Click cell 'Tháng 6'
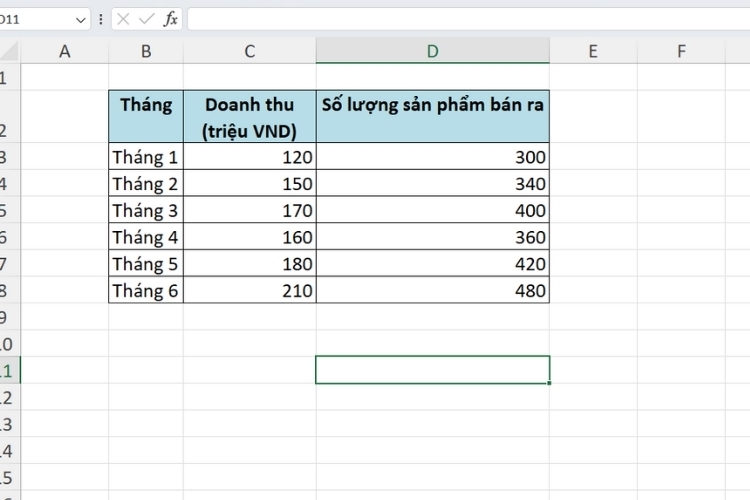Viewport: 750px width, 500px height. (146, 290)
